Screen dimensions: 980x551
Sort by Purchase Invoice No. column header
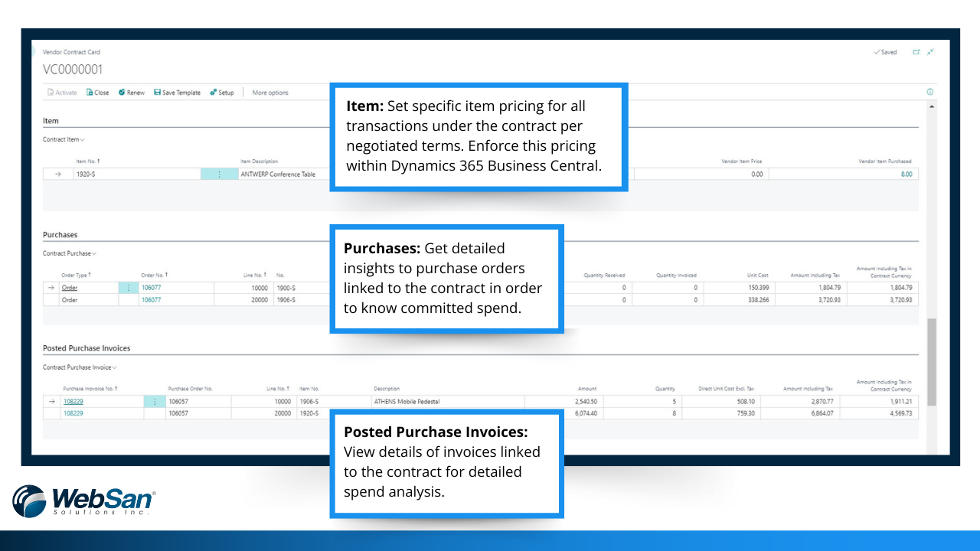(90, 389)
